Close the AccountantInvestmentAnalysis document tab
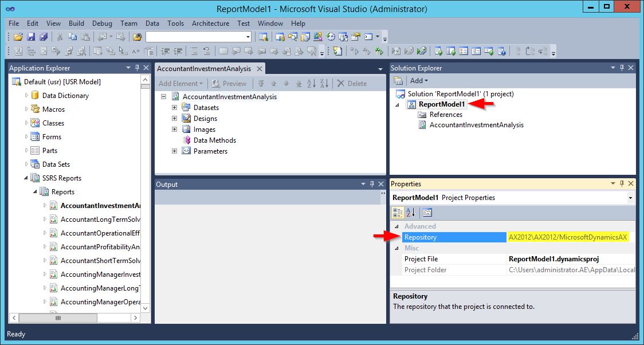 [x=259, y=69]
